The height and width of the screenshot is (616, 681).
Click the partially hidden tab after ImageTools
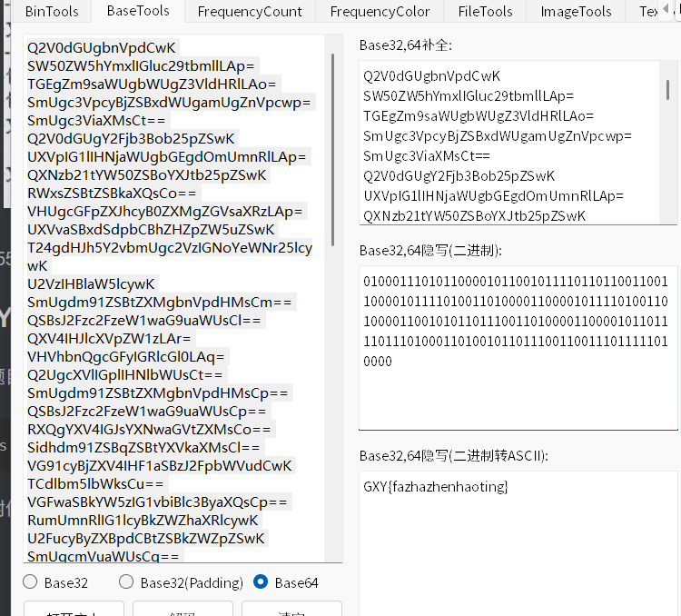(x=661, y=12)
